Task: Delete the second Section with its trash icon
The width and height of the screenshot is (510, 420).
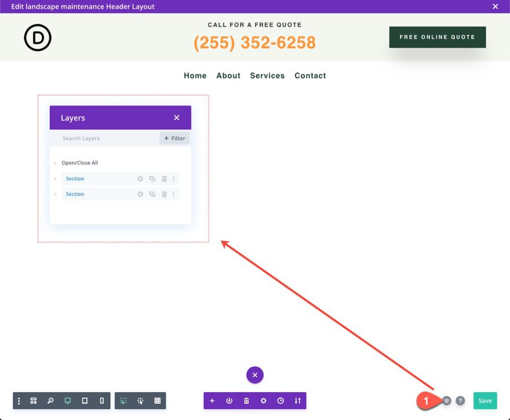Action: tap(163, 194)
